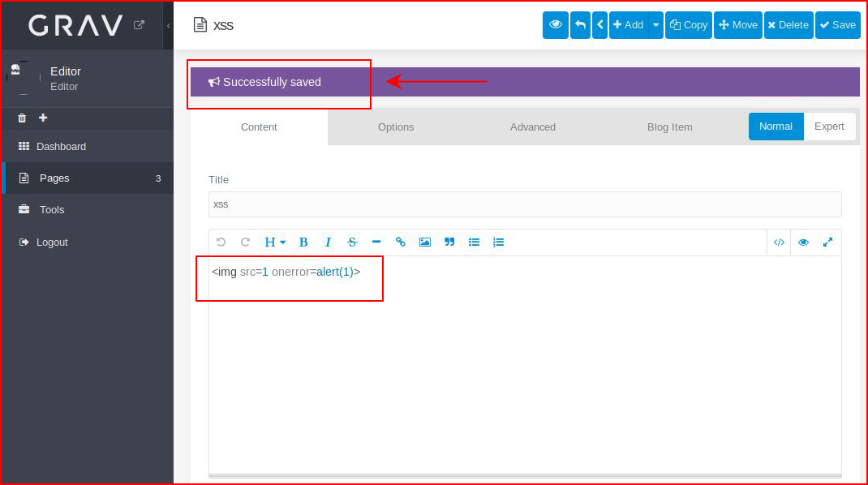Insert a link with the chain icon
Viewport: 868px width, 485px height.
400,242
